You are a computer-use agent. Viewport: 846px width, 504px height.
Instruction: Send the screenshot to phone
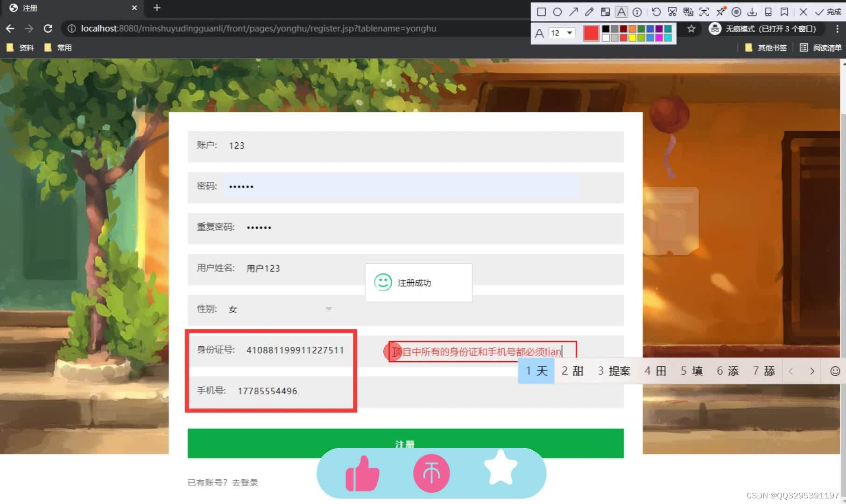click(x=768, y=12)
